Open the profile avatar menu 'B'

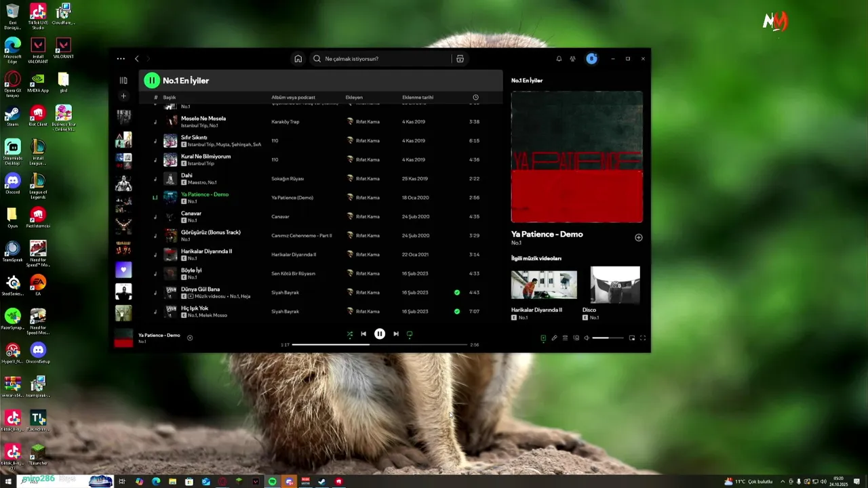(591, 59)
